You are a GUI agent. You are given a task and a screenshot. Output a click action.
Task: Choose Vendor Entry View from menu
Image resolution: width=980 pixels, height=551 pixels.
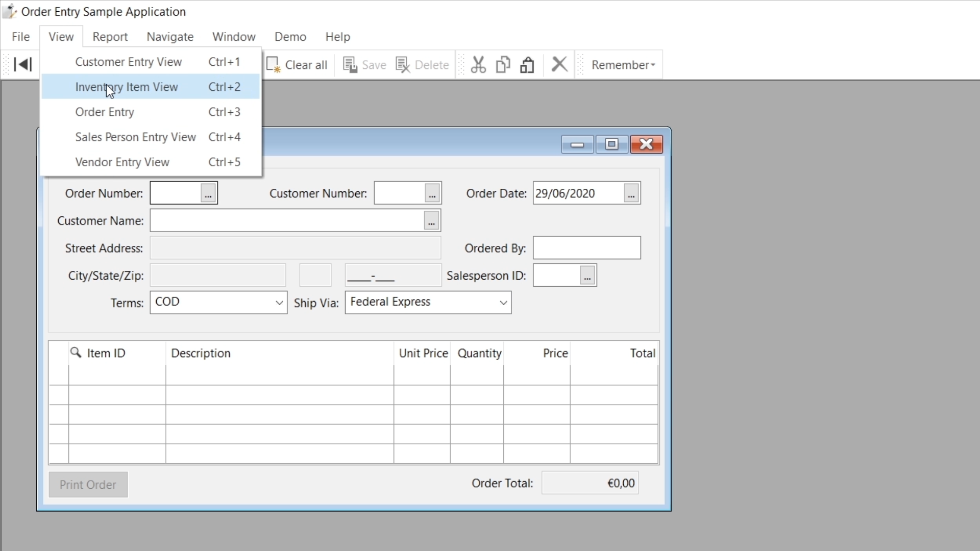pyautogui.click(x=122, y=162)
